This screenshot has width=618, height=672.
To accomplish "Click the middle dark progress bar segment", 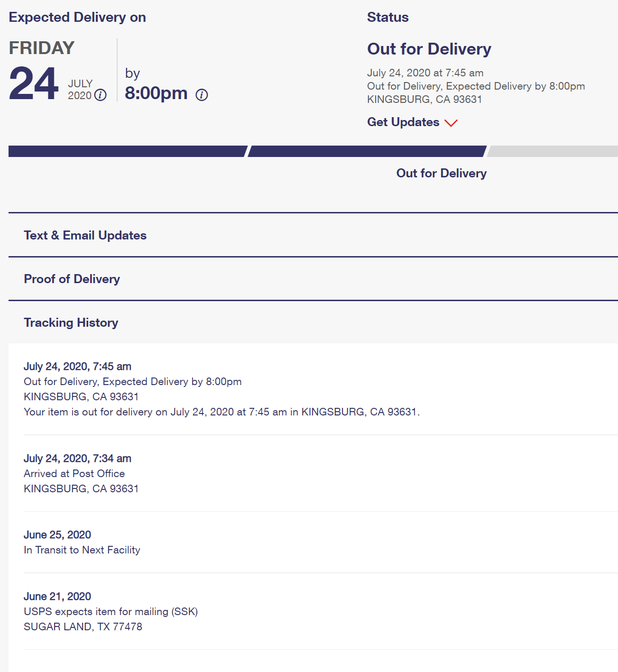I will tap(367, 151).
